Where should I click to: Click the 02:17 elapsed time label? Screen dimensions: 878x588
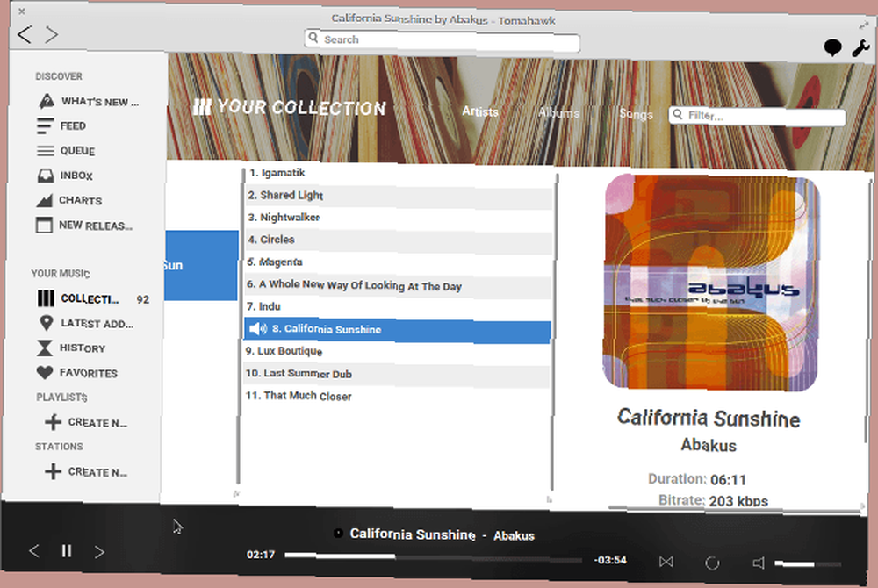point(261,555)
